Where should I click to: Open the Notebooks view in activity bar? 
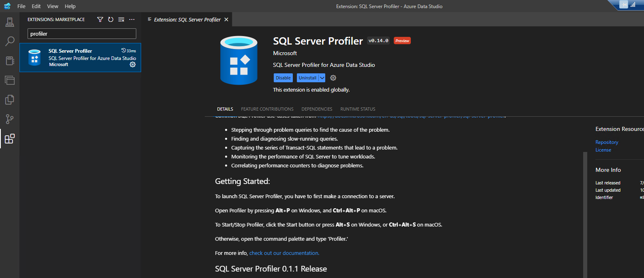click(x=10, y=61)
